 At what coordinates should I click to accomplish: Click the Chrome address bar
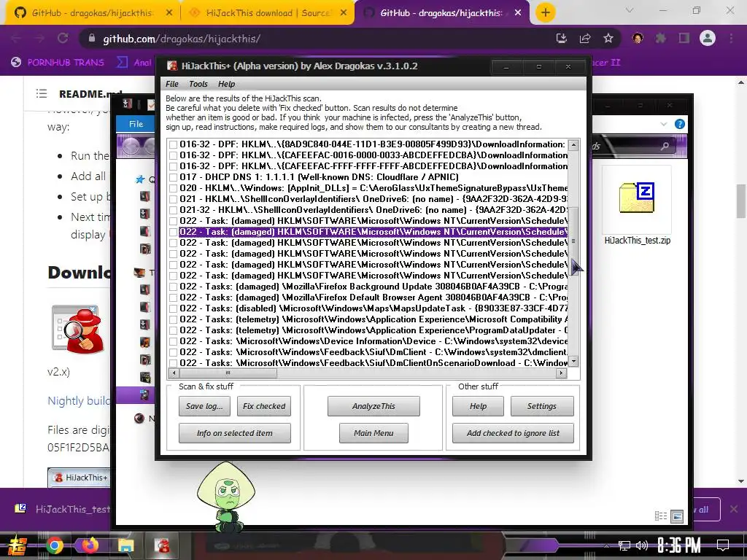314,39
